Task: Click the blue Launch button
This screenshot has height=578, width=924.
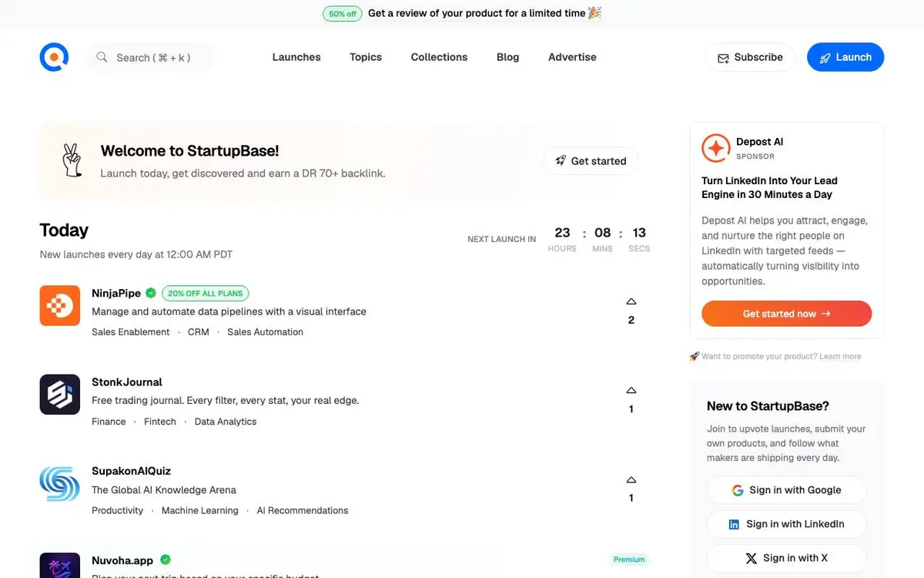Action: coord(845,57)
